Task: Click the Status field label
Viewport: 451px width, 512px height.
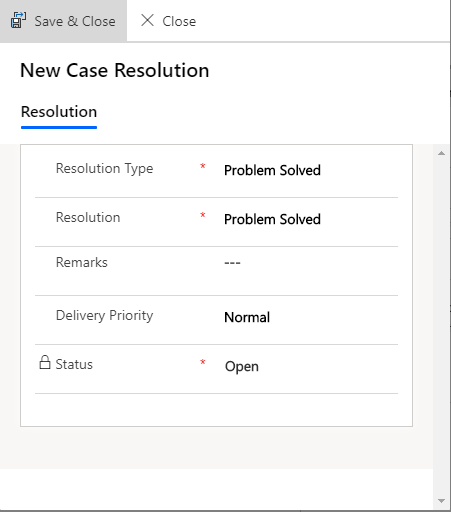Action: [x=74, y=364]
